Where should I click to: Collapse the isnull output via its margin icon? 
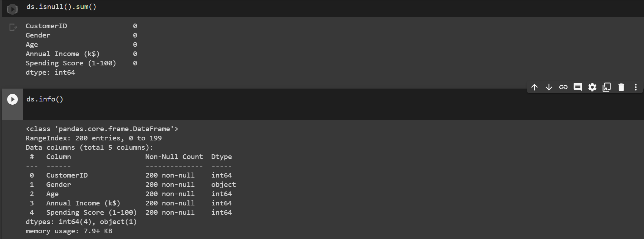click(13, 26)
